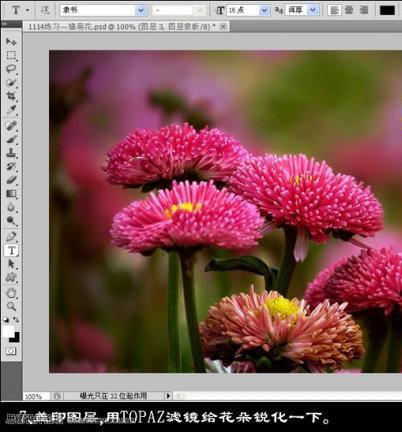Select the Brush tool
Screen dimensions: 402x432
pos(11,139)
